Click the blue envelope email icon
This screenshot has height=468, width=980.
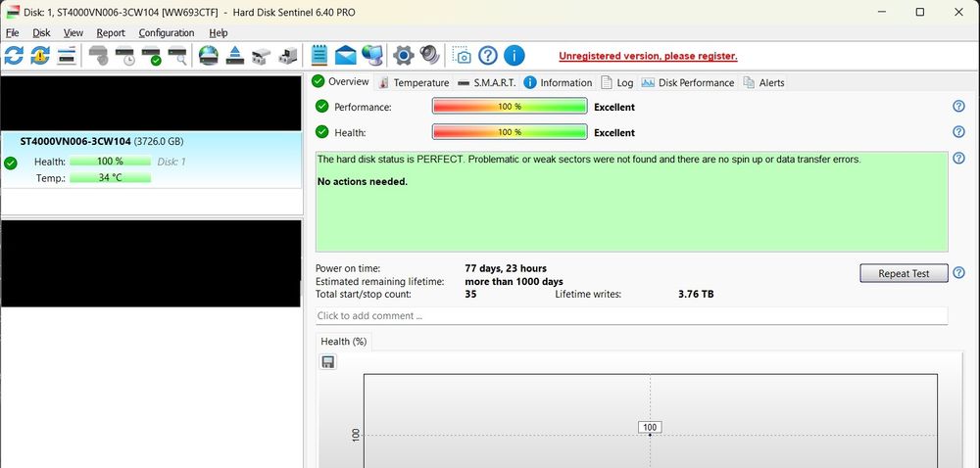point(345,56)
